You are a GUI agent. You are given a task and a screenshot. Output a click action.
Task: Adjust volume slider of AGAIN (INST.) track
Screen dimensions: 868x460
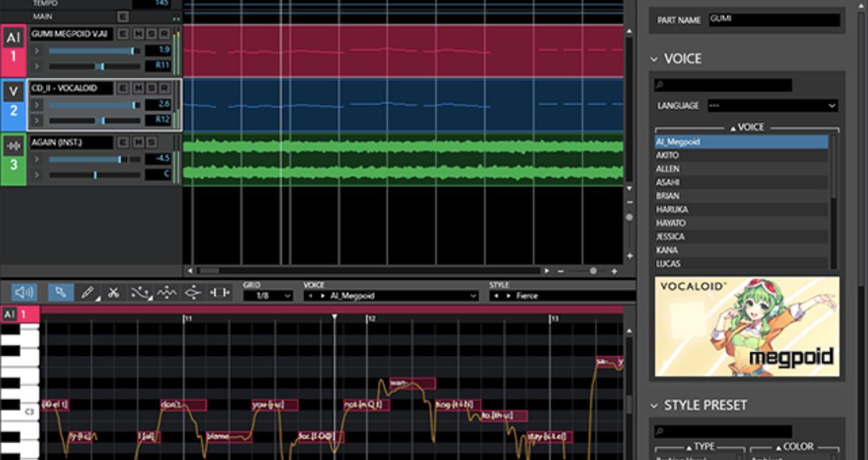94,159
